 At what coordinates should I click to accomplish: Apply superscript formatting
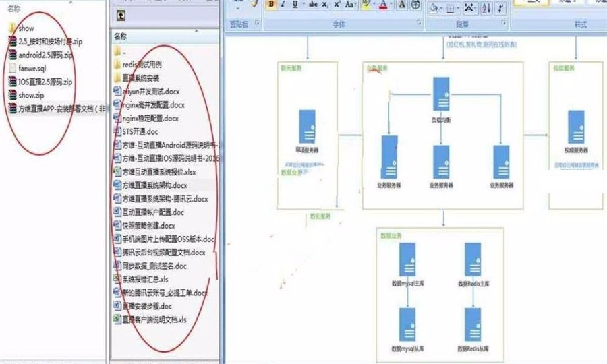[337, 4]
